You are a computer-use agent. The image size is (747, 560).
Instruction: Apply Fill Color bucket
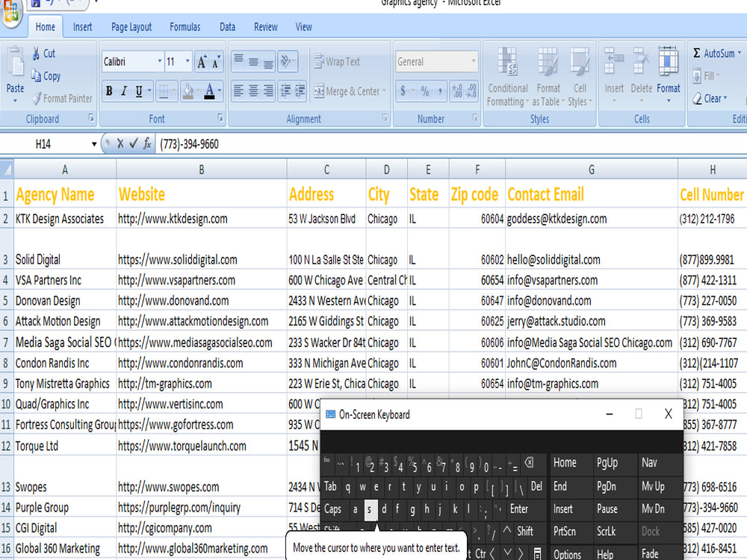tap(188, 90)
